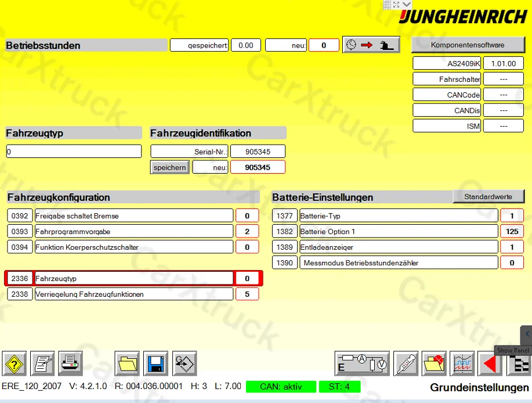This screenshot has height=403, width=532.
Task: Select the Verriegelung Fahrzeugfunktionen label
Action: coord(134,294)
